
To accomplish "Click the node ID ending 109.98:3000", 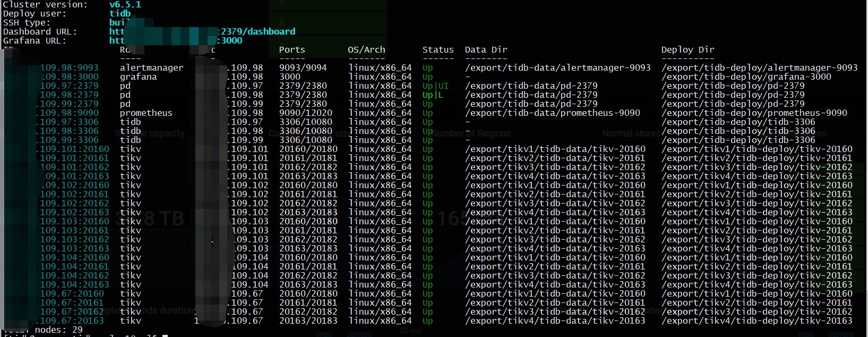I will (70, 77).
